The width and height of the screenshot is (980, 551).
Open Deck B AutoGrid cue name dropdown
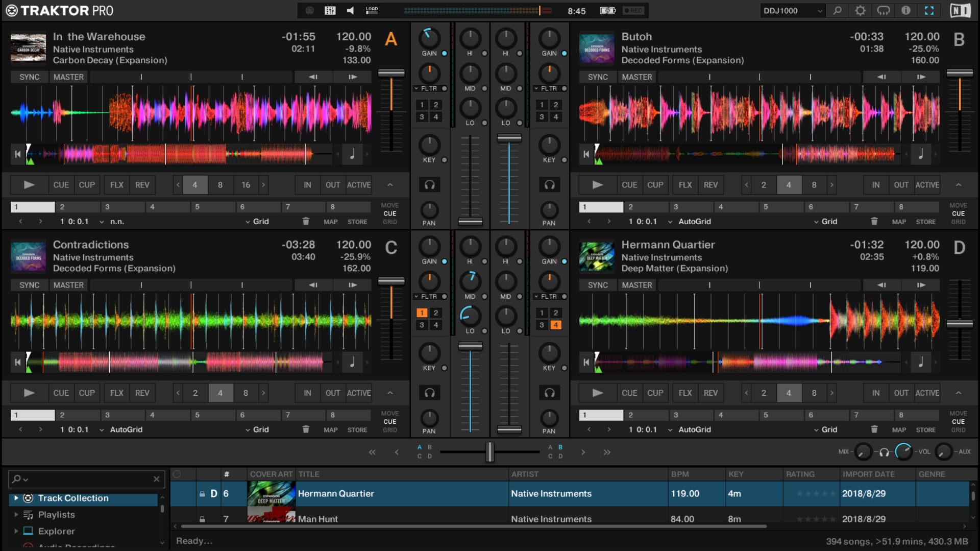tap(690, 222)
